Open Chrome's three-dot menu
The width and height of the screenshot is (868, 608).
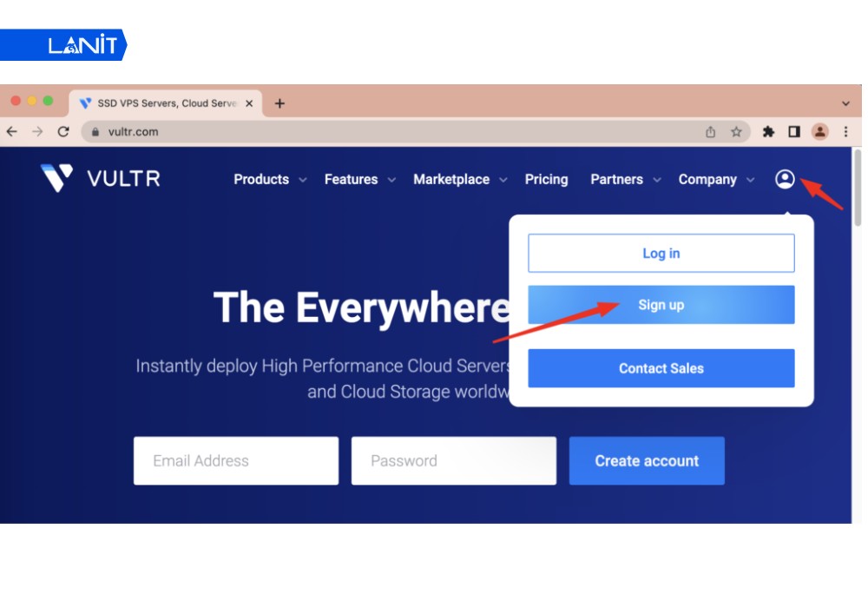click(845, 132)
